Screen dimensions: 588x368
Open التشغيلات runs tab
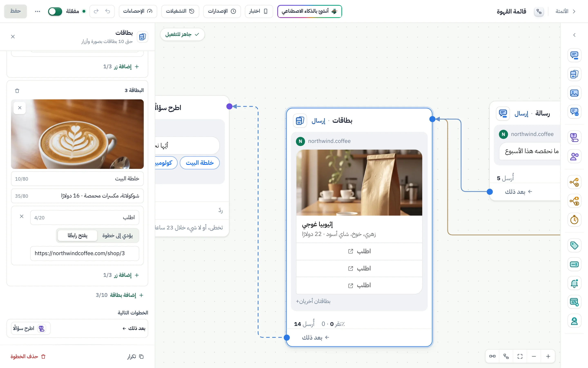click(180, 11)
